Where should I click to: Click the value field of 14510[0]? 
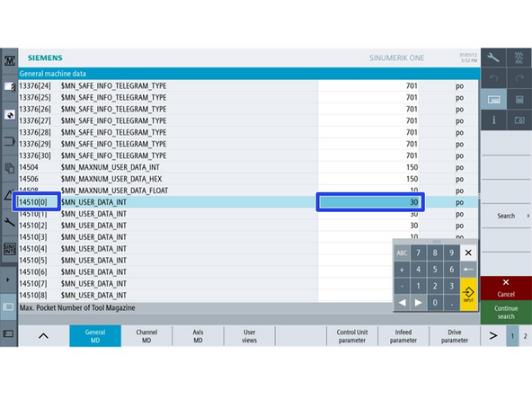[x=370, y=202]
